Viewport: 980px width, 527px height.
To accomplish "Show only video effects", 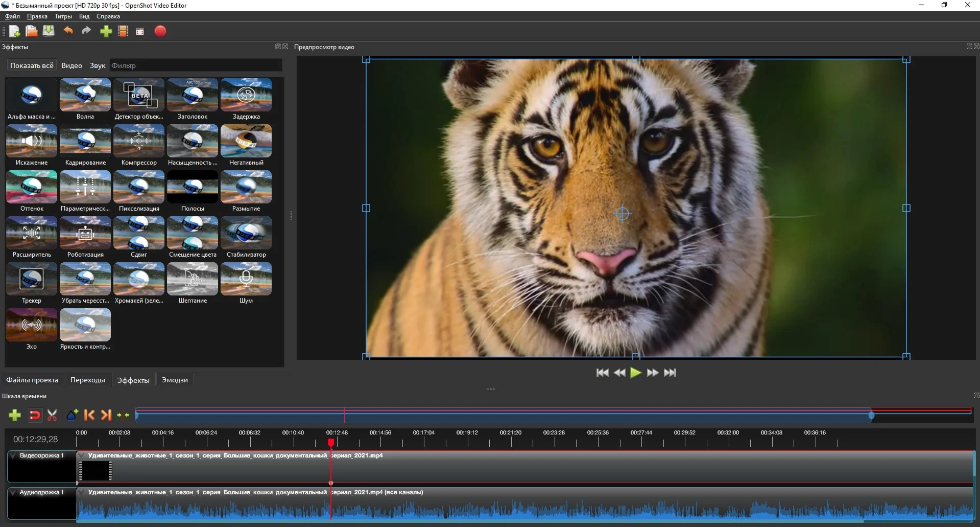I will 71,65.
